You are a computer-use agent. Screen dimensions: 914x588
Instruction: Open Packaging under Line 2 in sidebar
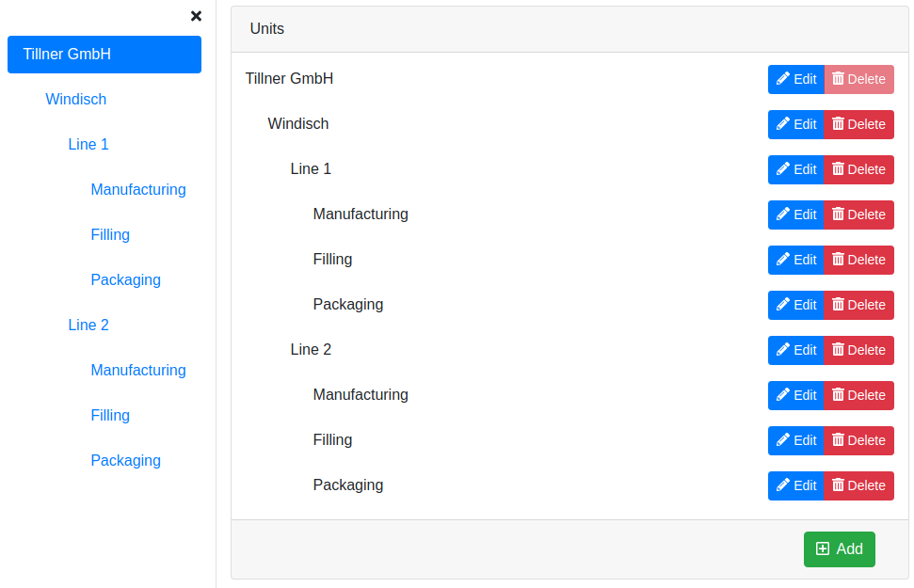tap(126, 461)
